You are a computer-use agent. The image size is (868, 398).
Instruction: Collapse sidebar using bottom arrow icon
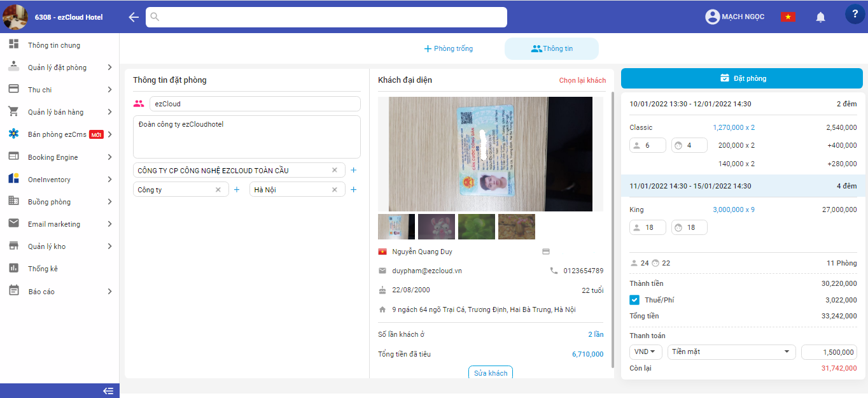(108, 391)
